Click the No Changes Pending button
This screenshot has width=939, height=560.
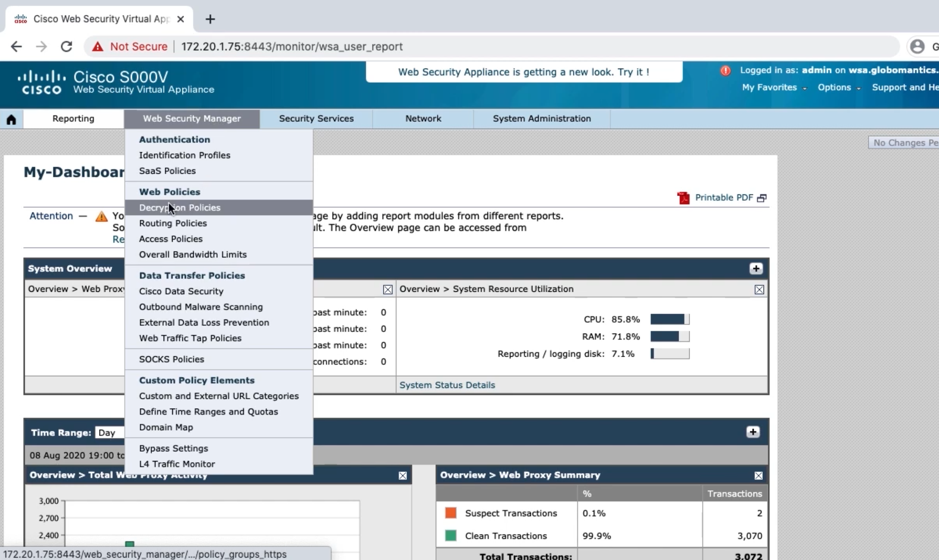(x=904, y=143)
